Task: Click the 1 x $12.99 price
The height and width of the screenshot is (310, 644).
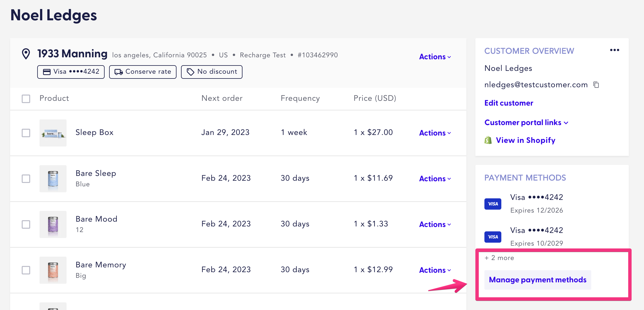Action: point(373,270)
